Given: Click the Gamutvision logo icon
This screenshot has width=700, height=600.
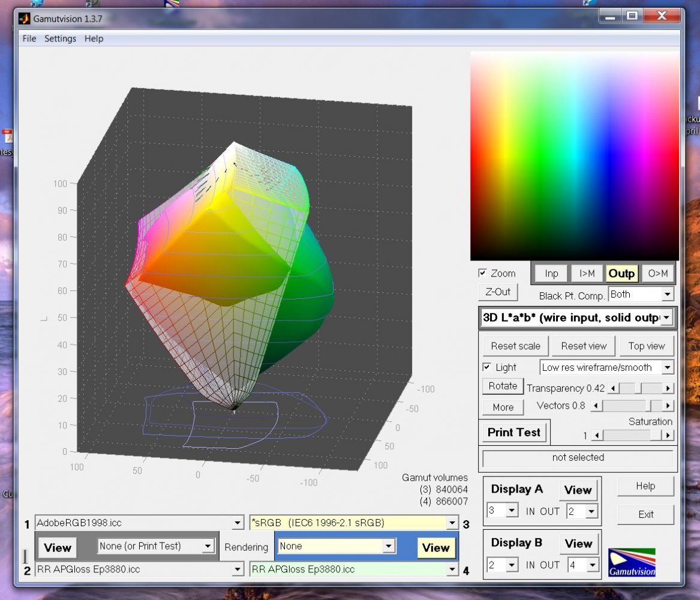Looking at the screenshot, I should click(x=632, y=562).
